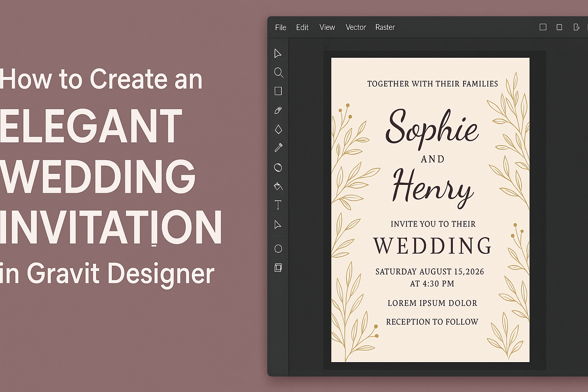Select the ellipse tool
The image size is (588, 392).
278,249
